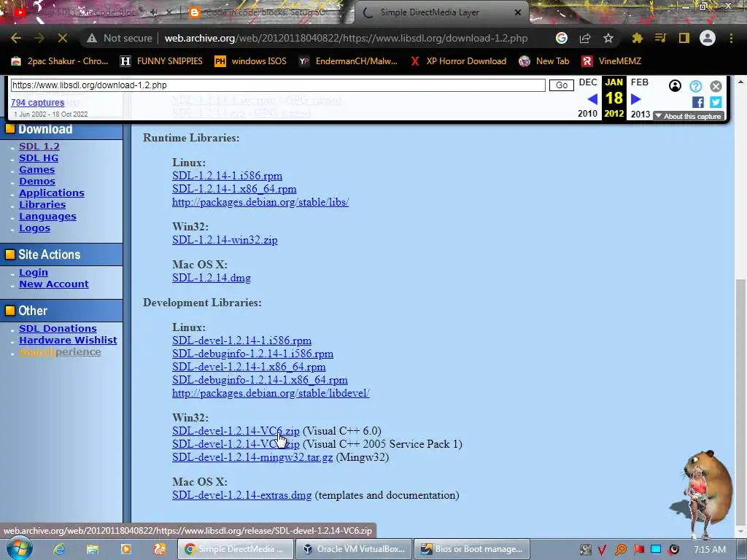Click the New Account link
The height and width of the screenshot is (560, 747).
click(54, 284)
